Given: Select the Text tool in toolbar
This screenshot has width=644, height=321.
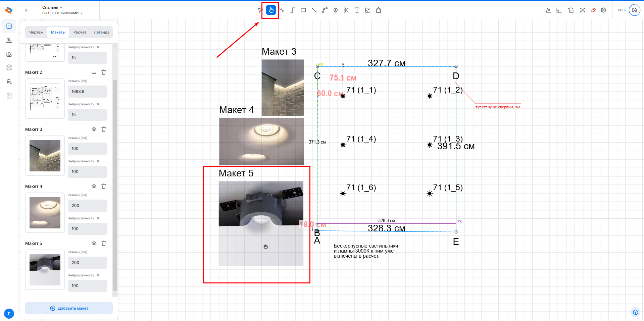Looking at the screenshot, I should (x=357, y=10).
